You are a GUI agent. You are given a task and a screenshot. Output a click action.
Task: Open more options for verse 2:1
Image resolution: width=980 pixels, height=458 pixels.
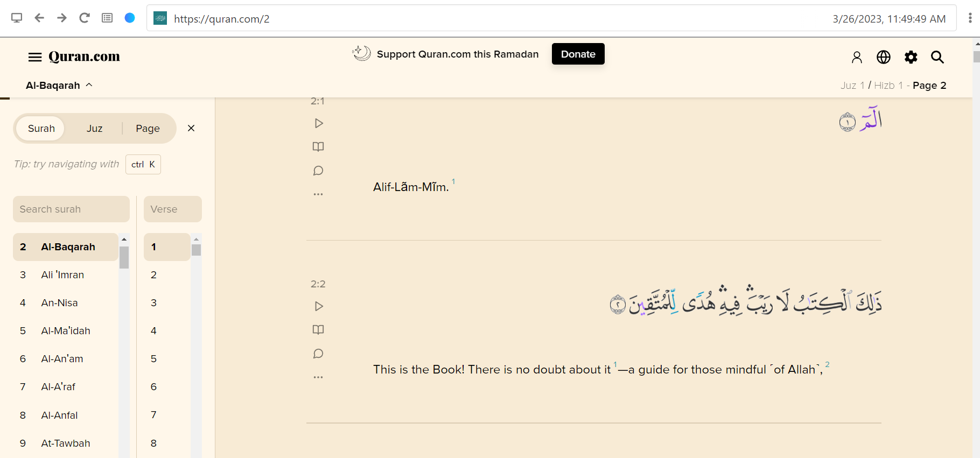point(318,194)
